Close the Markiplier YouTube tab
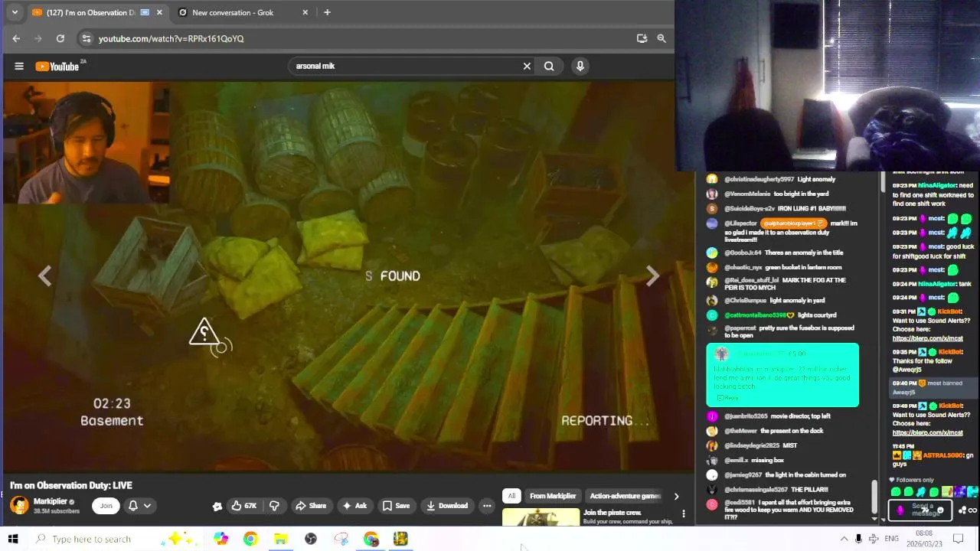The image size is (980, 551). (159, 12)
